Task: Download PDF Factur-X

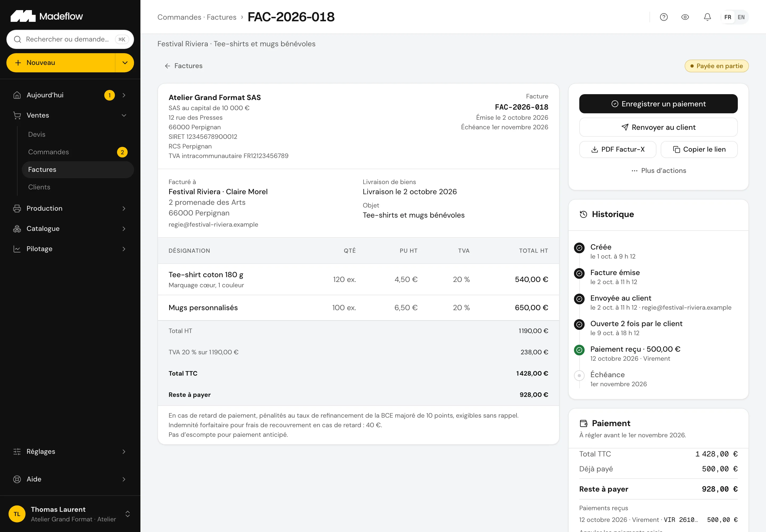Action: (618, 149)
